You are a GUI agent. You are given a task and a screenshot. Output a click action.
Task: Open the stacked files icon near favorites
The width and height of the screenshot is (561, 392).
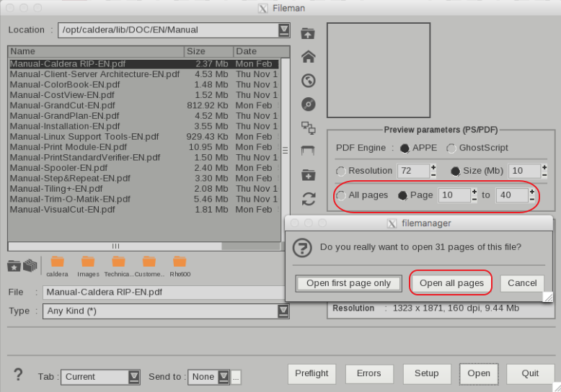30,265
